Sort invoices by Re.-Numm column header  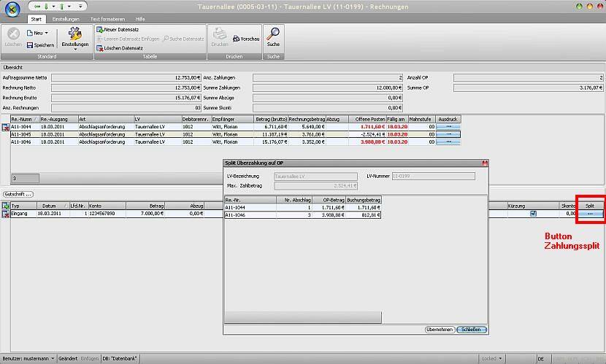(x=25, y=120)
